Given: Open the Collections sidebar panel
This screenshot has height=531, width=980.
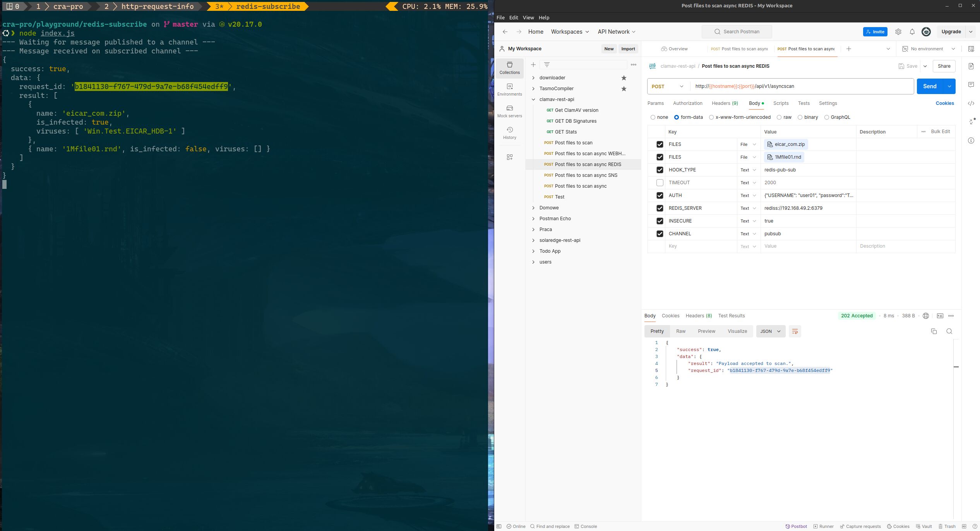Looking at the screenshot, I should click(x=509, y=68).
